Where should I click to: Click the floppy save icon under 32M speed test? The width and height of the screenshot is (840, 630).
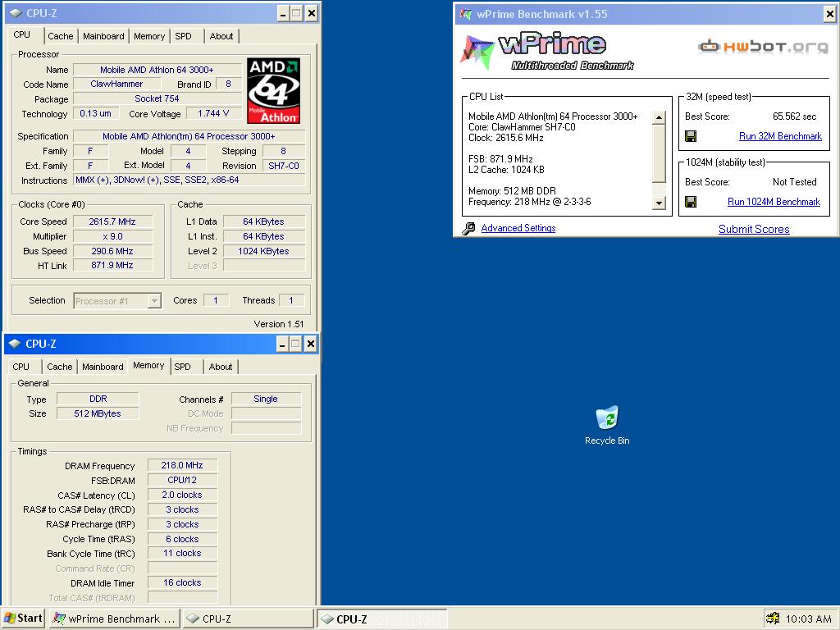pyautogui.click(x=691, y=136)
